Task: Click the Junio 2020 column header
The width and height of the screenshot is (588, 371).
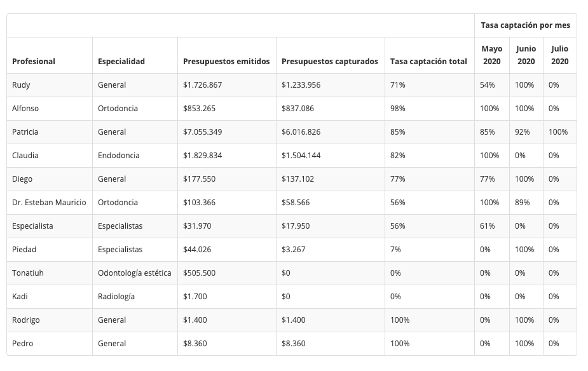Action: click(x=526, y=55)
